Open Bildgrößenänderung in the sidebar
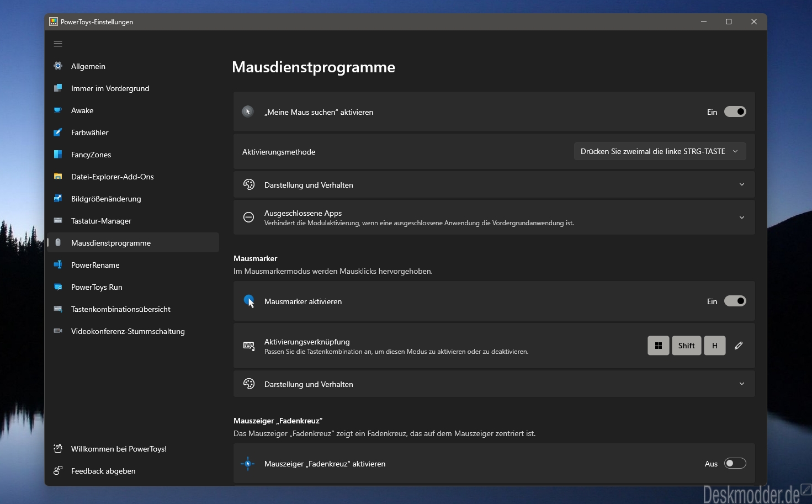 [x=133, y=199]
